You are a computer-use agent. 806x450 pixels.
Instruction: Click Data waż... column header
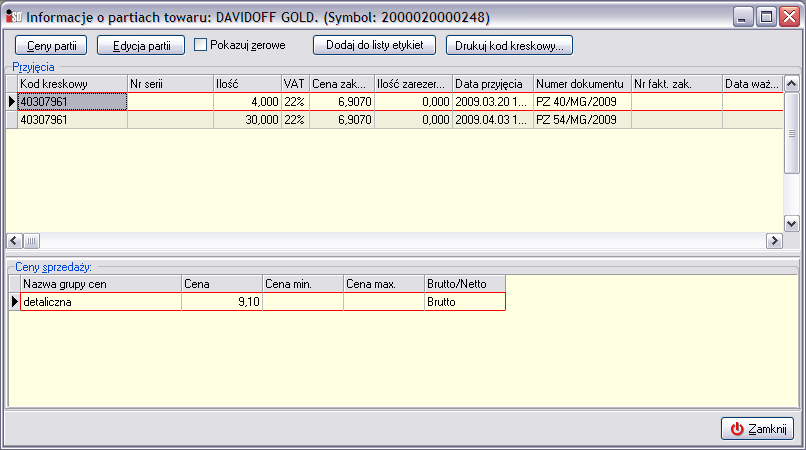753,84
